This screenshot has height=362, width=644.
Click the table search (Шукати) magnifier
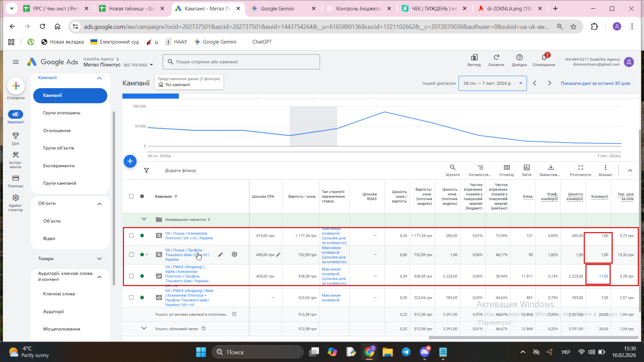pyautogui.click(x=452, y=168)
